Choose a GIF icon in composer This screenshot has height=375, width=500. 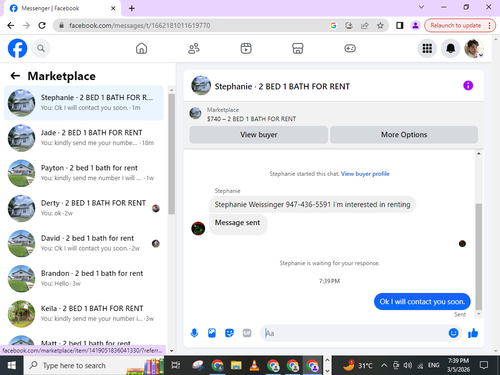pyautogui.click(x=247, y=333)
